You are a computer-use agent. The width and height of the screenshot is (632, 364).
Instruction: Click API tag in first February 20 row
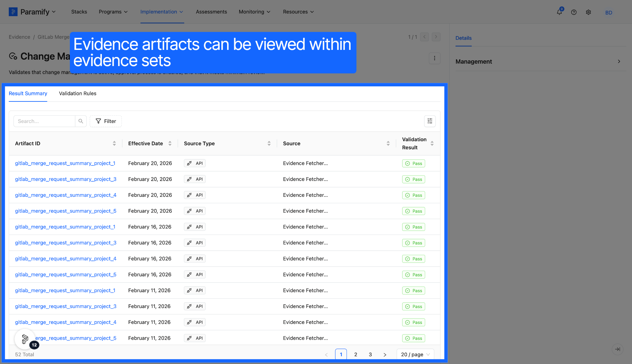(195, 163)
